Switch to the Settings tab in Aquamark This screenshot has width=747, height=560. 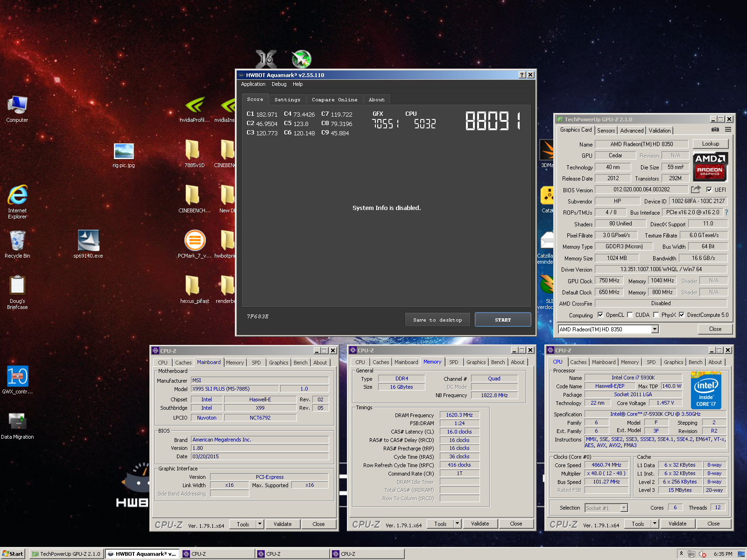coord(287,99)
